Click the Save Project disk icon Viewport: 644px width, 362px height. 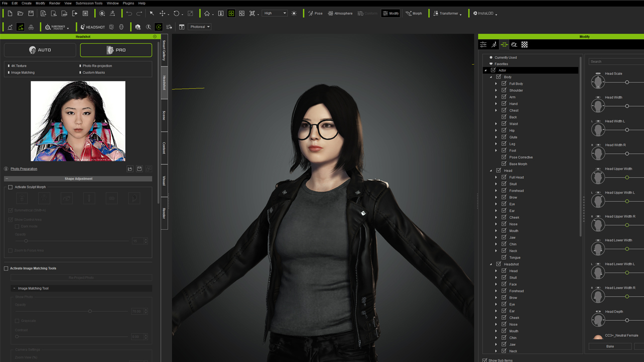coord(31,13)
